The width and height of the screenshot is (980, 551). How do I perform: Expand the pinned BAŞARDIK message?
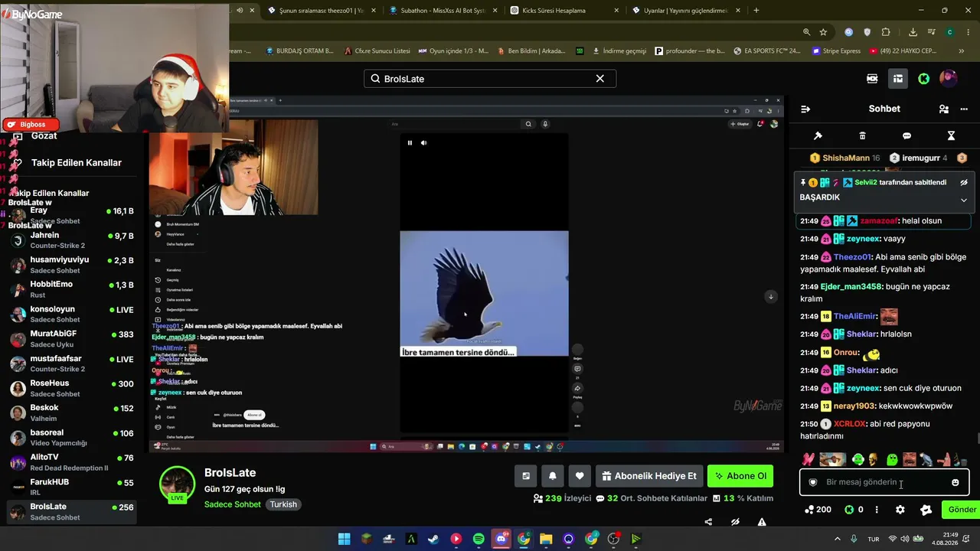point(964,201)
